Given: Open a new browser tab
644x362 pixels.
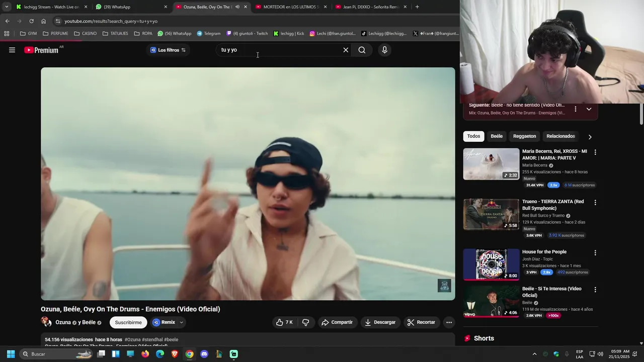Looking at the screenshot, I should pos(417,7).
